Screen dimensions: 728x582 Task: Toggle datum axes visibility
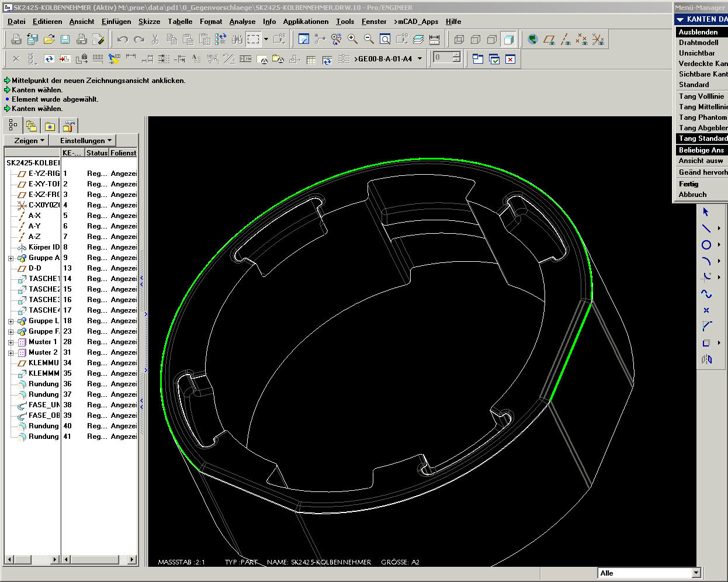tap(566, 39)
